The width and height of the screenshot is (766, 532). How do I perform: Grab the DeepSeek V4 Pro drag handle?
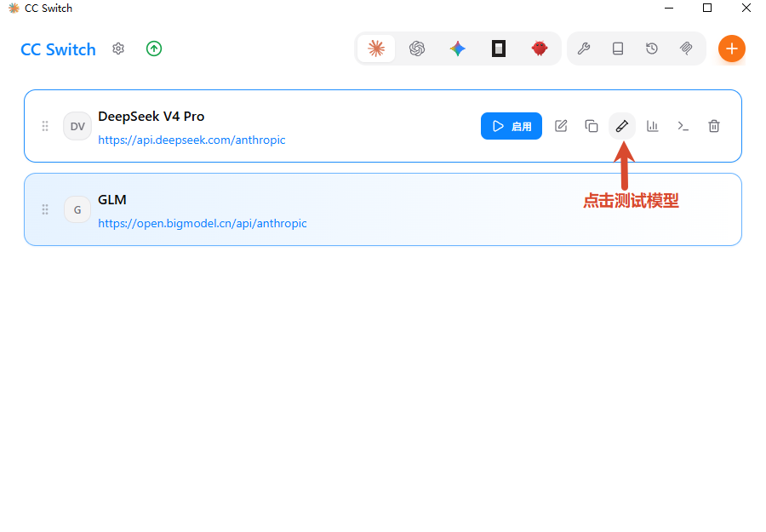45,126
